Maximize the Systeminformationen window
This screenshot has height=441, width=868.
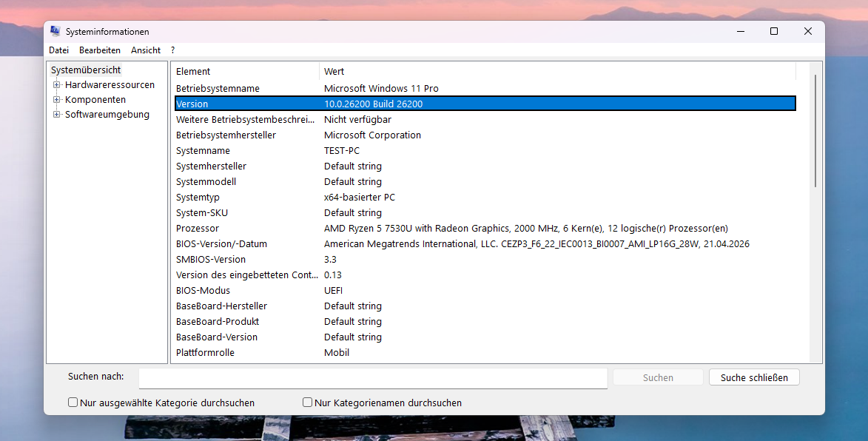(774, 32)
